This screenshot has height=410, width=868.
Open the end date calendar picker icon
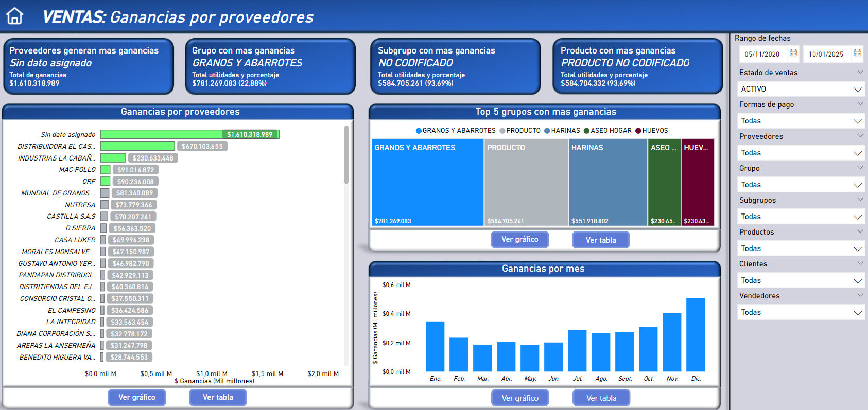click(857, 53)
